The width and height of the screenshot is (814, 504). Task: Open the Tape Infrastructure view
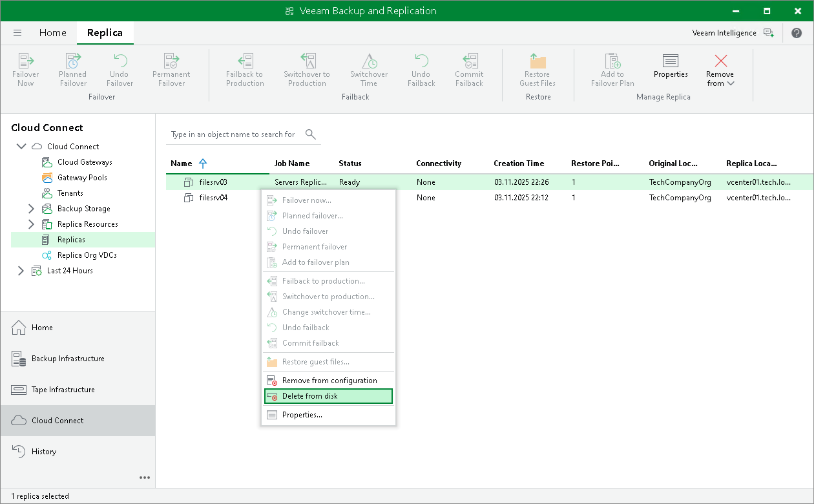(x=78, y=390)
